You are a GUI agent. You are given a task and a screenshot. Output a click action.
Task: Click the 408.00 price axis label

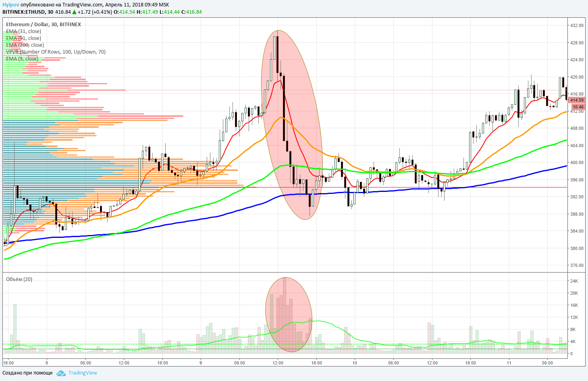pyautogui.click(x=577, y=128)
